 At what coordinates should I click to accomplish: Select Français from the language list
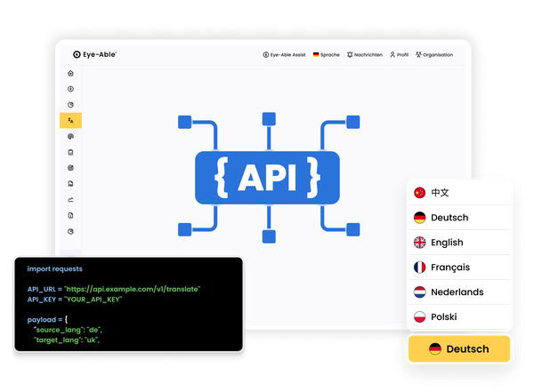click(459, 268)
